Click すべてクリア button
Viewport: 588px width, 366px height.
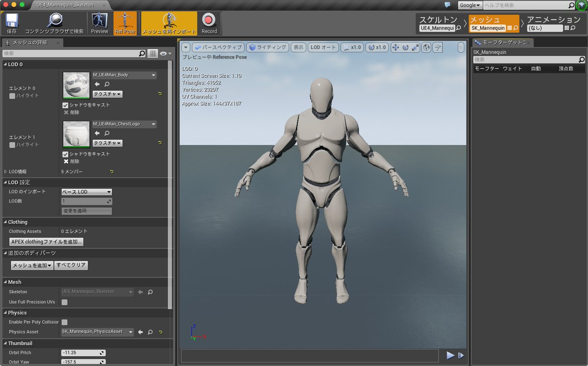coord(71,265)
